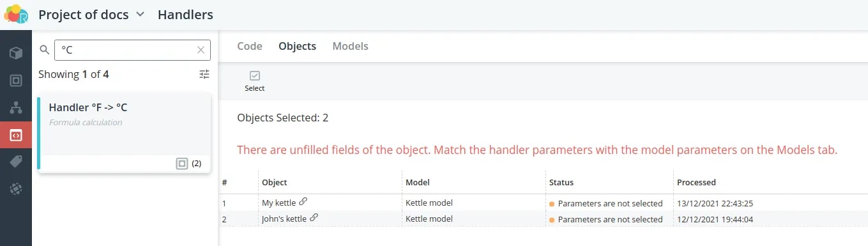Viewport: 868px width, 246px height.
Task: Select the My kettle table row
Action: tap(543, 203)
